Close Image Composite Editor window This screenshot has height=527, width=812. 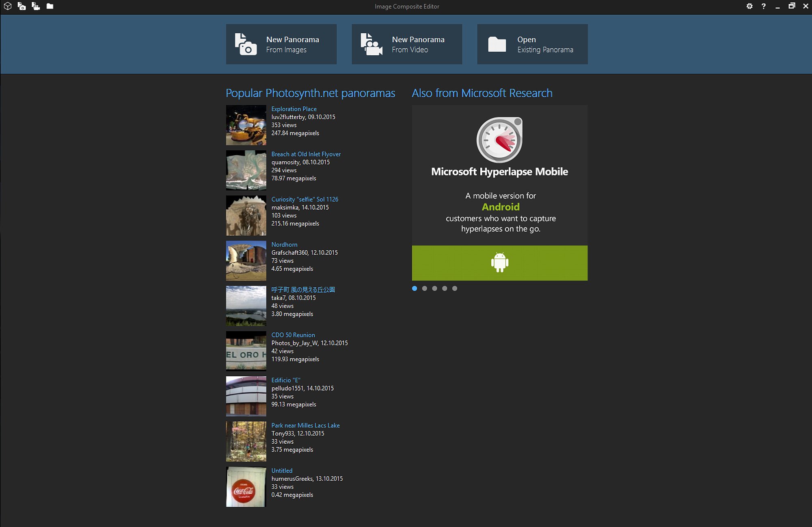[806, 6]
